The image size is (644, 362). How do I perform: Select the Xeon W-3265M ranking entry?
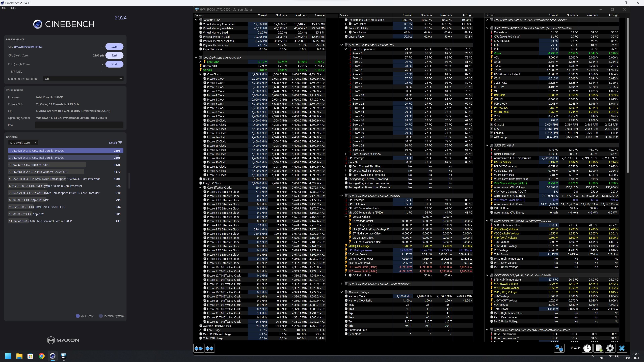66,172
